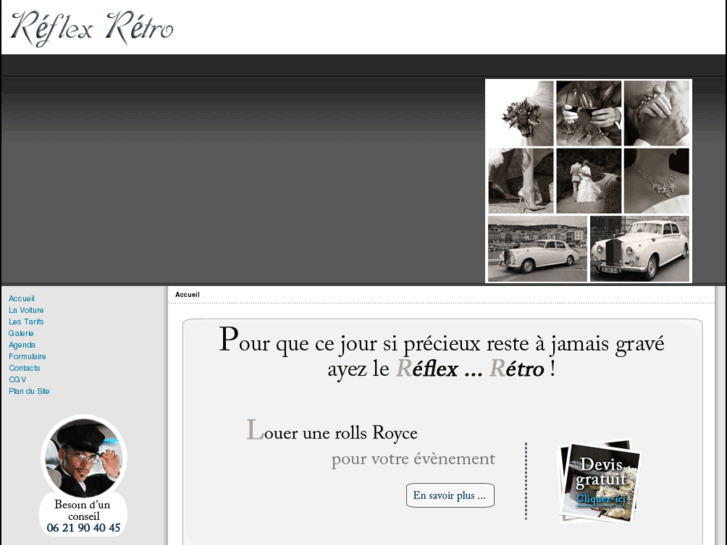
Task: Click the Devis gratuit image badge
Action: click(600, 481)
